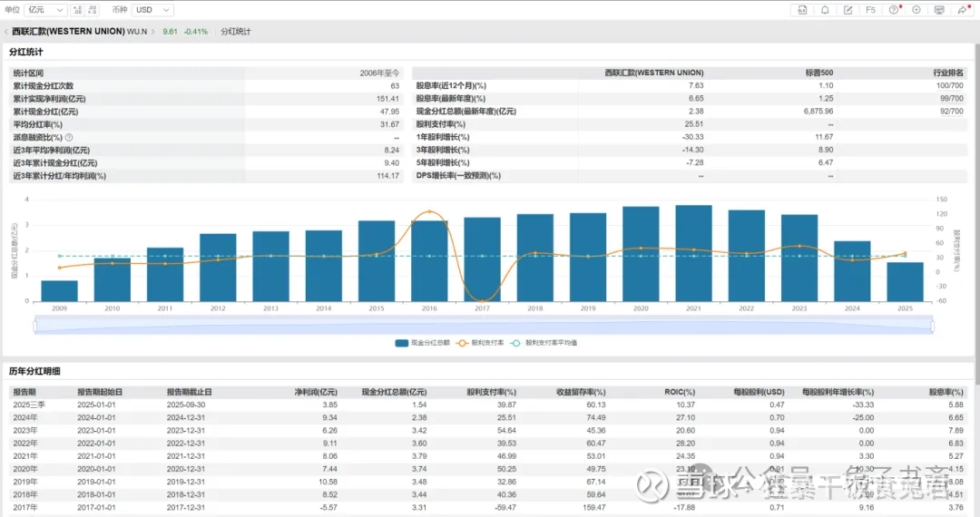Image resolution: width=980 pixels, height=517 pixels.
Task: Click the 2017 bar in dividend chart
Action: click(482, 258)
